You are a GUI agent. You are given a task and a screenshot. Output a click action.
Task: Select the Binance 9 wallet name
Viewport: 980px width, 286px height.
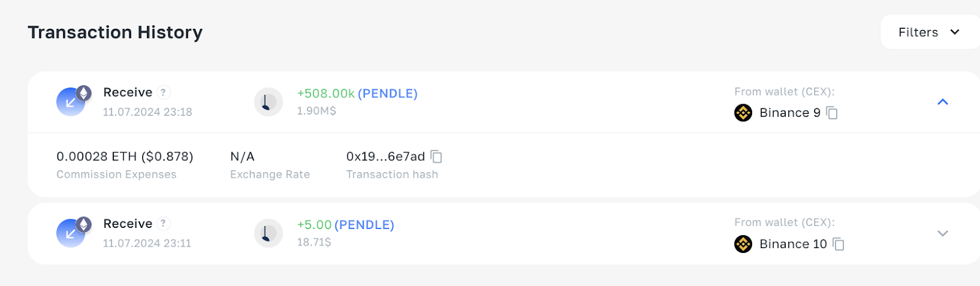pos(790,113)
